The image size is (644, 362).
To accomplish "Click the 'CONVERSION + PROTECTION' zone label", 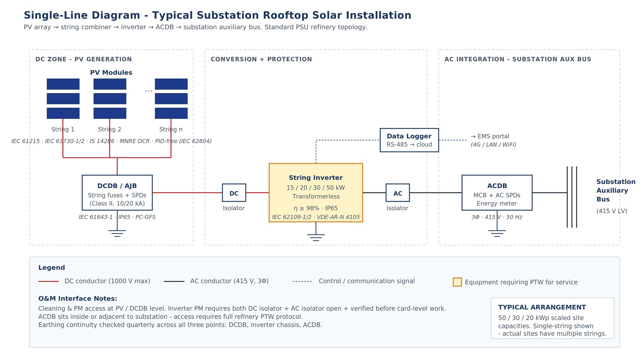I will point(261,59).
